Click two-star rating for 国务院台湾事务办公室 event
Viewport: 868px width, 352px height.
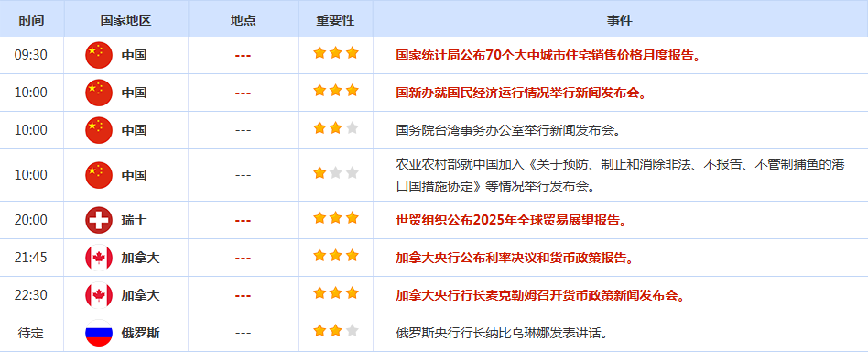pyautogui.click(x=336, y=128)
